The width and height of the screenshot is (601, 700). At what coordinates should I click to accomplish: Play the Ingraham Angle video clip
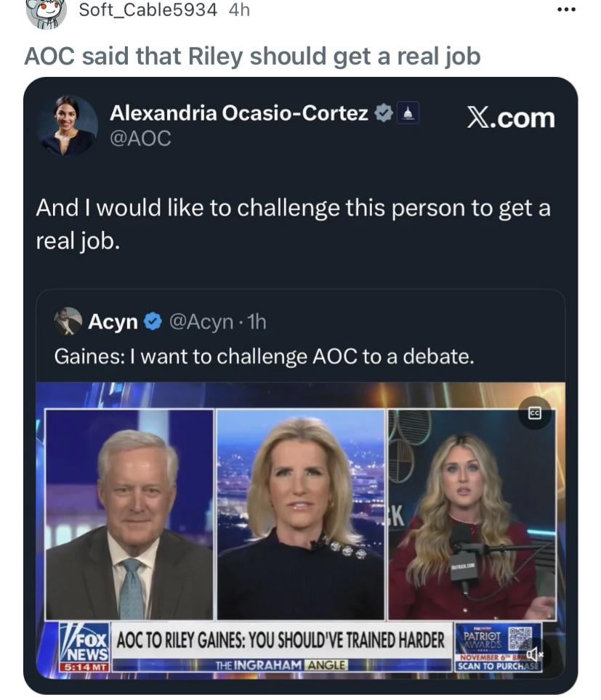point(300,531)
